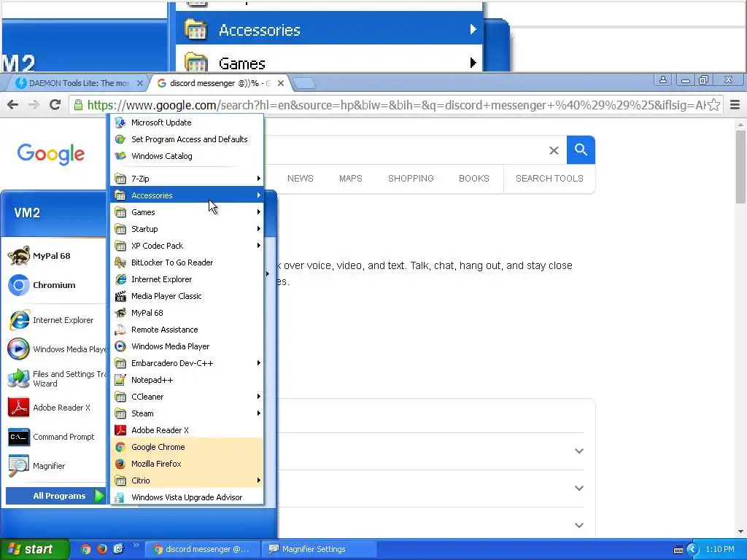Expand the Accessories folder
747x560 pixels.
pyautogui.click(x=187, y=195)
